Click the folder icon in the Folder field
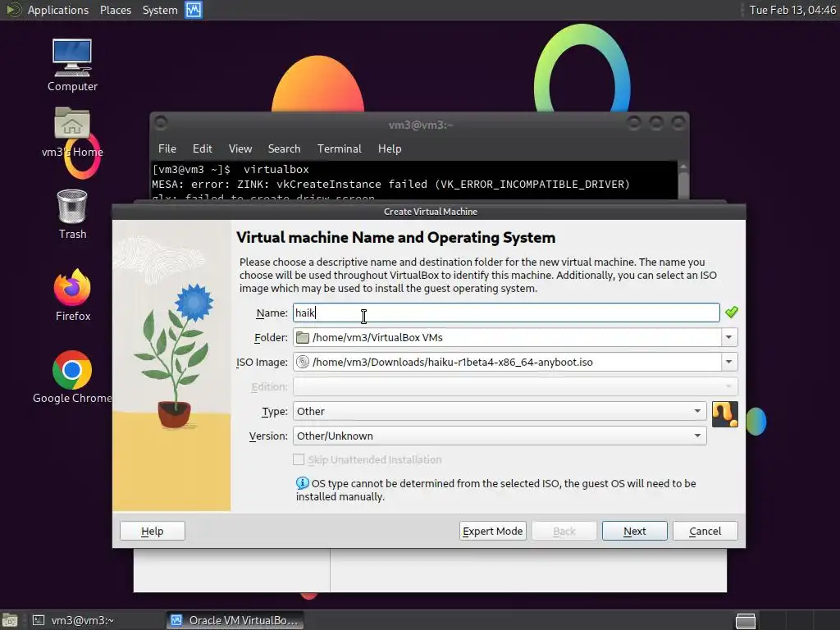840x630 pixels. pyautogui.click(x=303, y=337)
